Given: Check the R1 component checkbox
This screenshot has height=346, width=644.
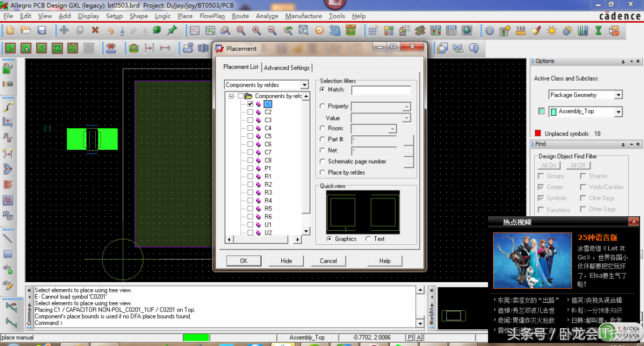Looking at the screenshot, I should [x=250, y=176].
